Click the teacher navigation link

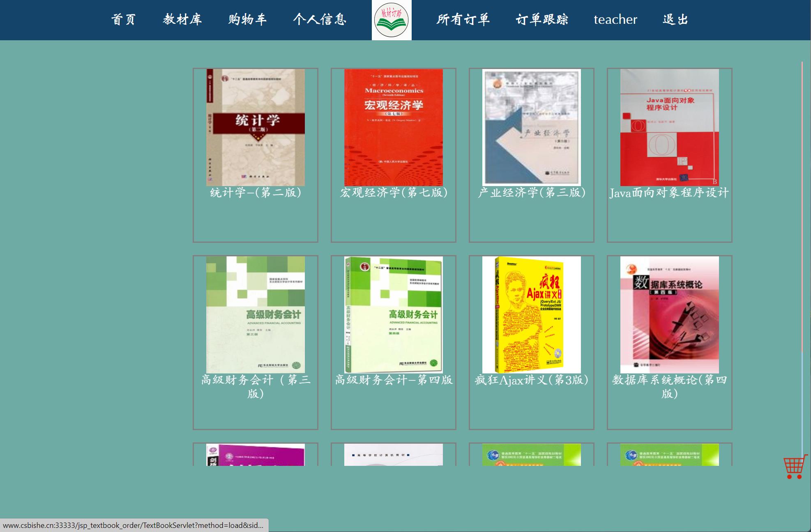[x=615, y=19]
